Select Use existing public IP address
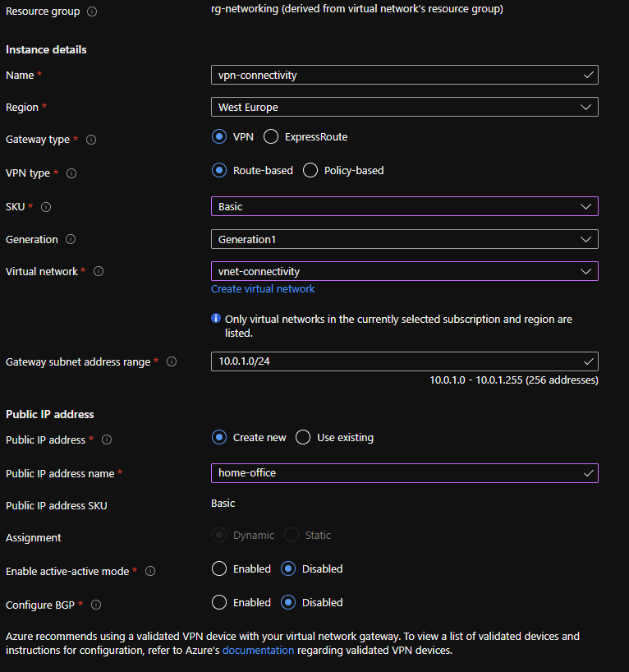Screen dimensions: 629x672 tap(303, 438)
